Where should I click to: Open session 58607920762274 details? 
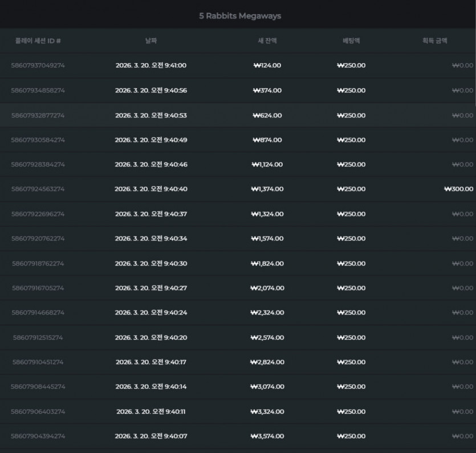coord(38,239)
